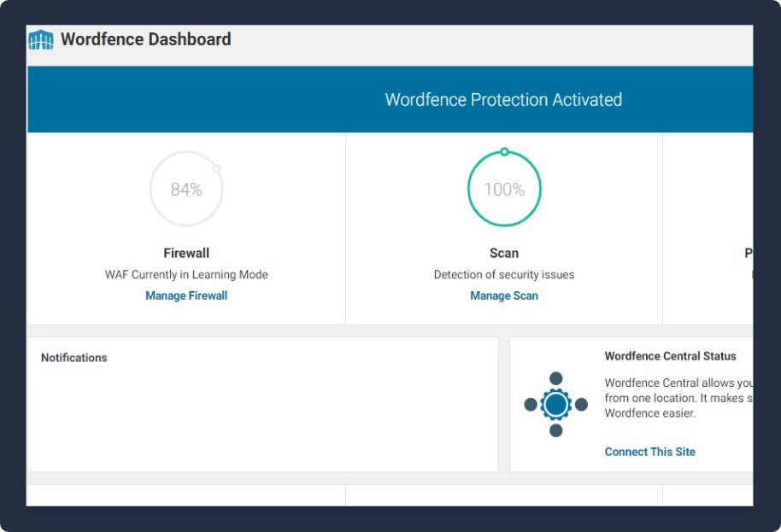Click the Wordfence Central description paragraph
Viewport: 781px width, 532px height.
(x=677, y=398)
